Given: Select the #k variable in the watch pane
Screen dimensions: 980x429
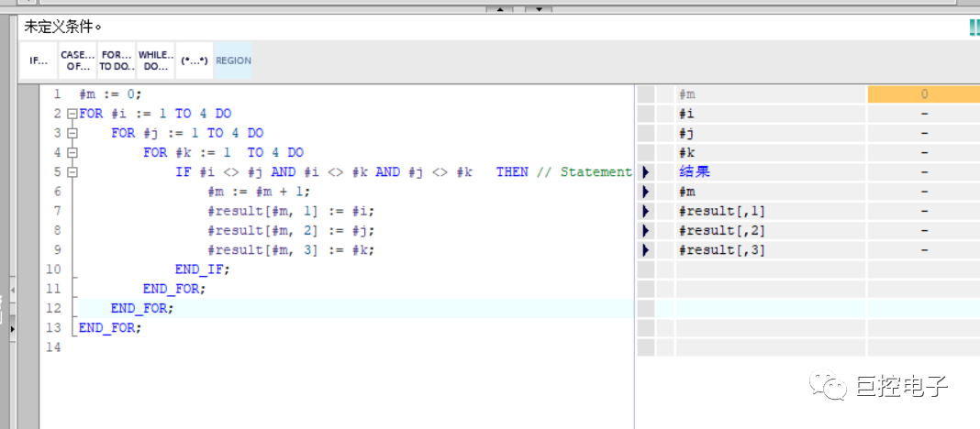Looking at the screenshot, I should click(687, 153).
